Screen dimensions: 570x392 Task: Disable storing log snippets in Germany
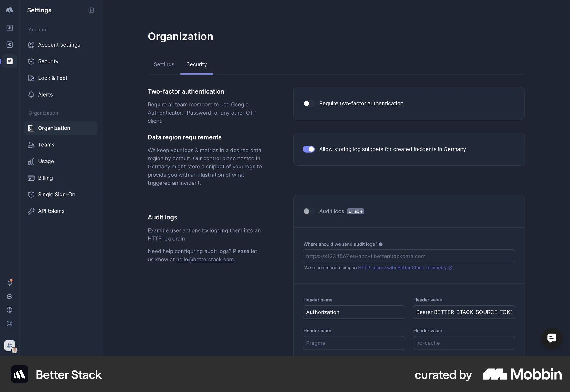click(308, 149)
